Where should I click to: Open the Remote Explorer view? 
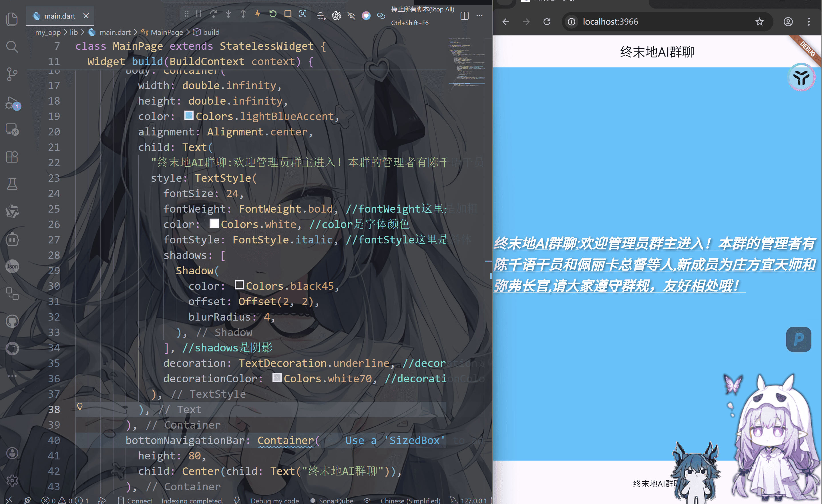tap(12, 129)
